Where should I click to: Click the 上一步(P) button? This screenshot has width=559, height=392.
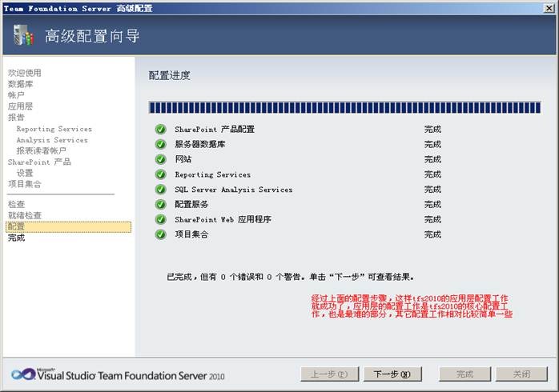[x=329, y=374]
